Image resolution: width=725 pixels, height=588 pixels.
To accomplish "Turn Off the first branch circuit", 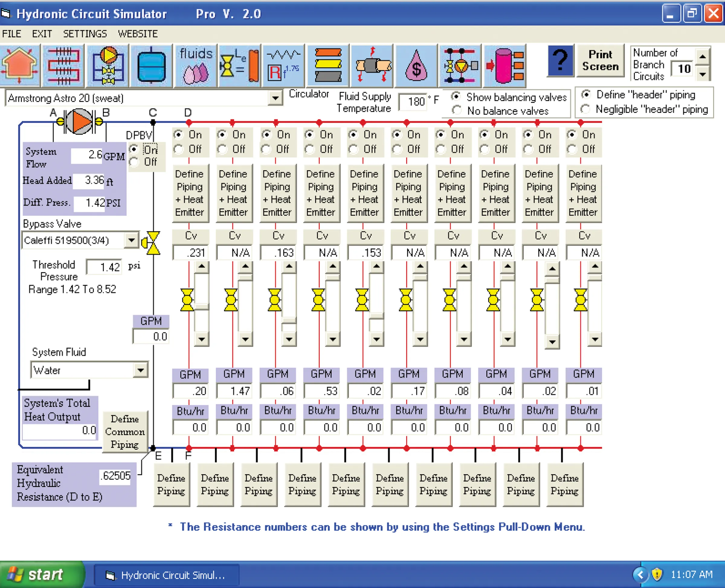I will click(x=179, y=149).
